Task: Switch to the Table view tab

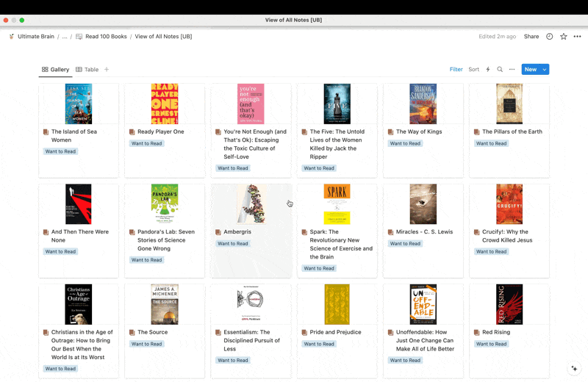Action: pyautogui.click(x=87, y=69)
